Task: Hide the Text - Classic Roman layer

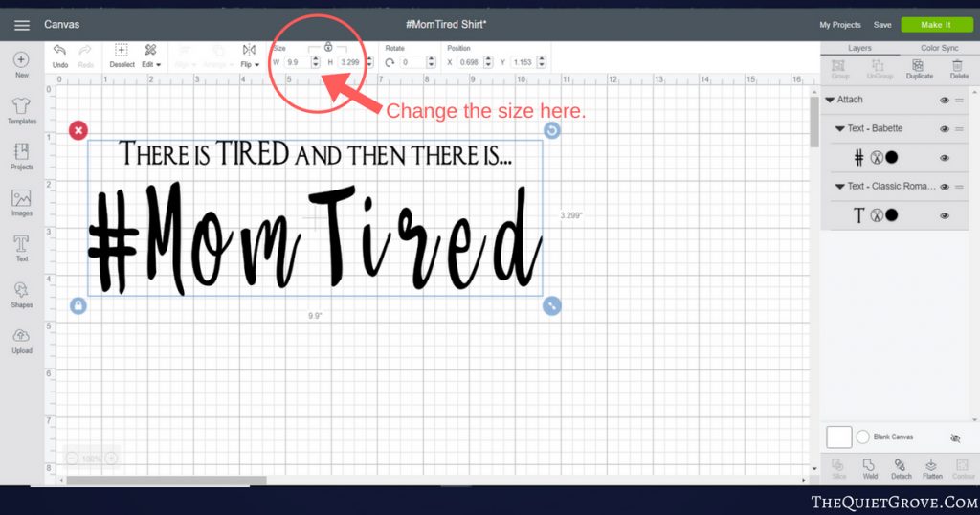Action: click(x=945, y=187)
